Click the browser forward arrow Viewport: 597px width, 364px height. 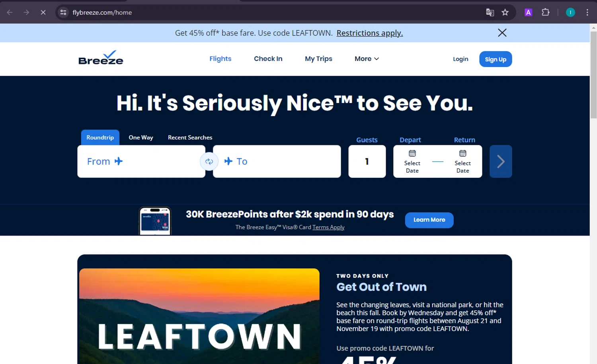point(26,12)
